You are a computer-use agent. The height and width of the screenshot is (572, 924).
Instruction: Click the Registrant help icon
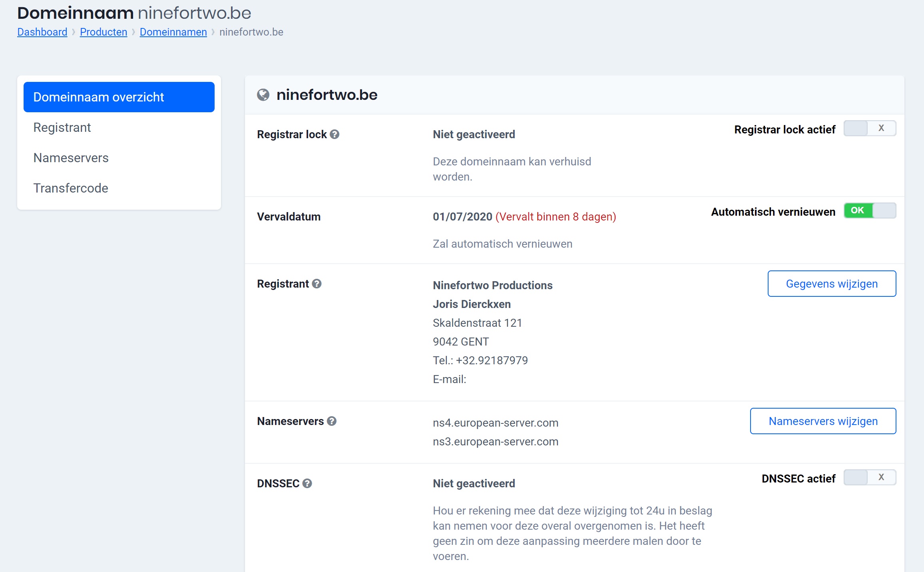point(317,284)
